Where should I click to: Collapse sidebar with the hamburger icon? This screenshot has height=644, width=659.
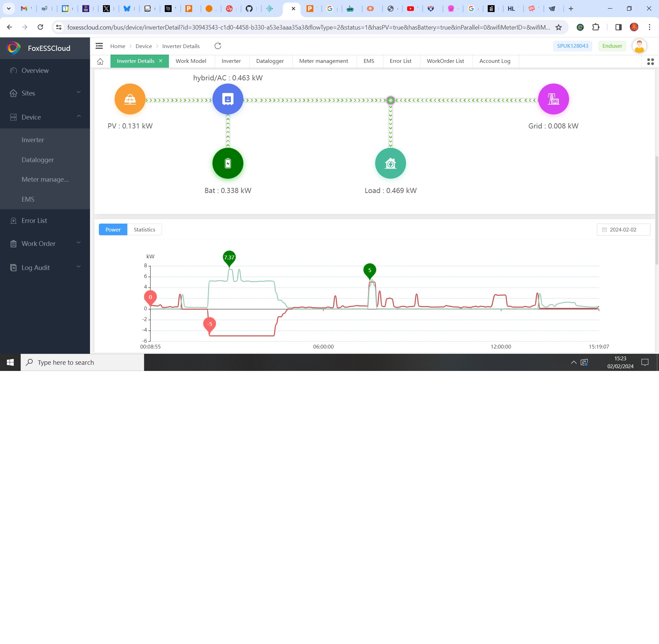pyautogui.click(x=99, y=46)
